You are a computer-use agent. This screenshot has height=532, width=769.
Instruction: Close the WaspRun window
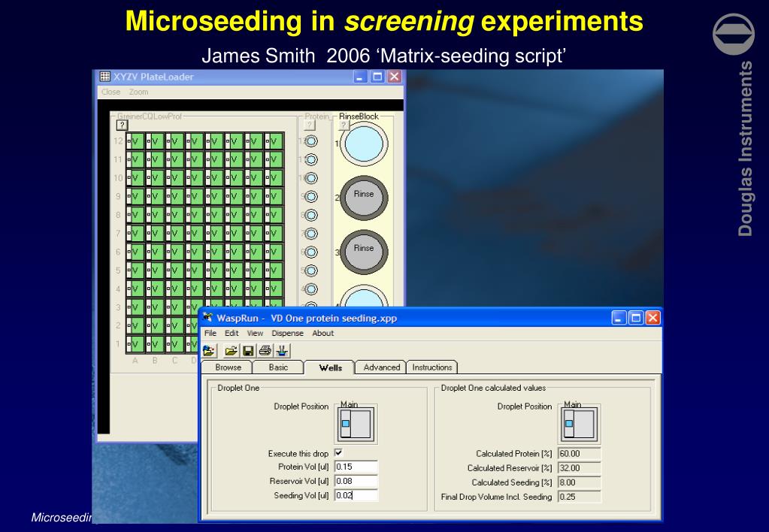(x=652, y=318)
